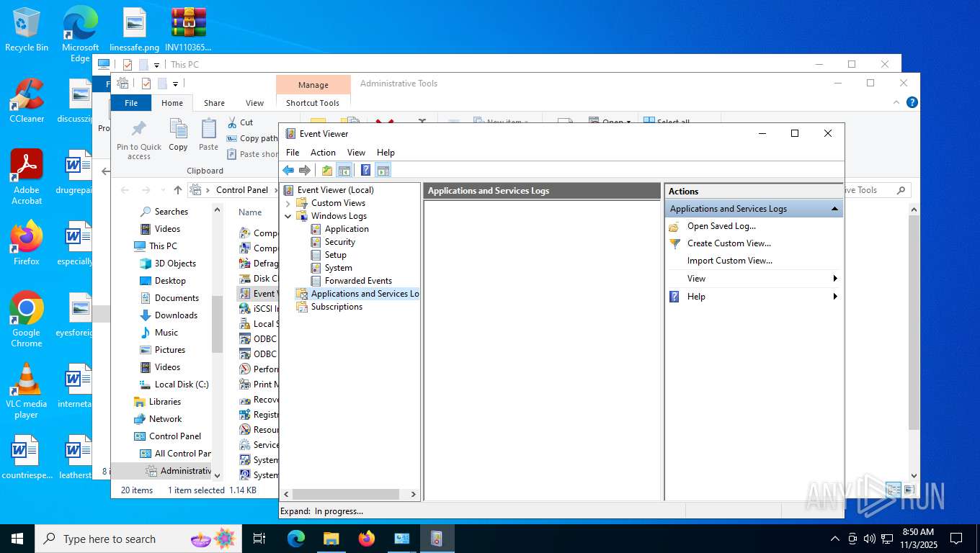Screen dimensions: 980x553
Task: Open Event Viewer Help menu
Action: coord(386,153)
